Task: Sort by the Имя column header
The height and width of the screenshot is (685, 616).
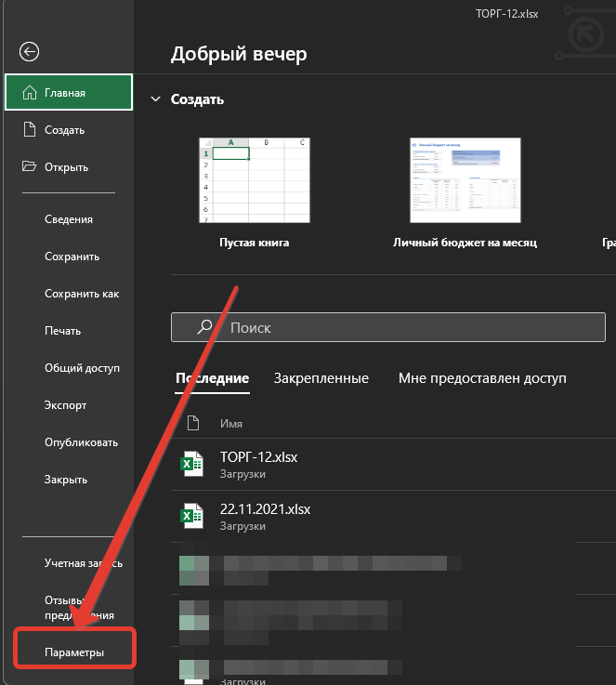Action: [231, 423]
